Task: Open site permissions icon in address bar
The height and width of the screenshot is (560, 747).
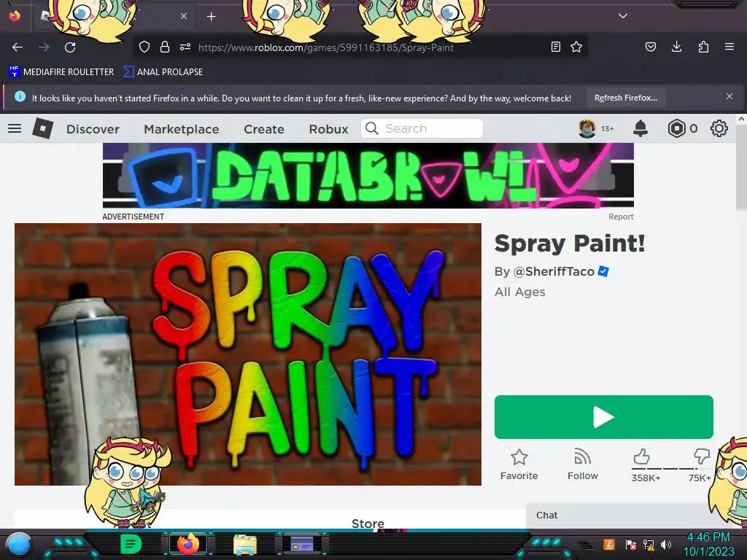Action: [185, 47]
